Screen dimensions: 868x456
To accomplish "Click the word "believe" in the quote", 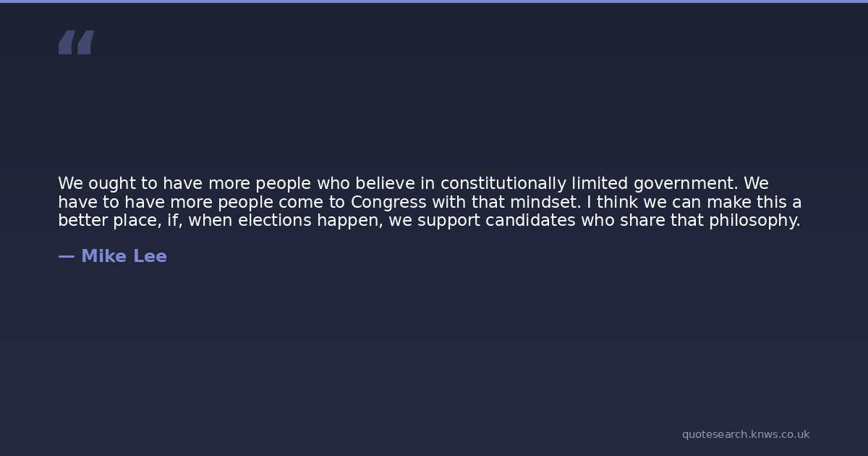I will tap(385, 184).
